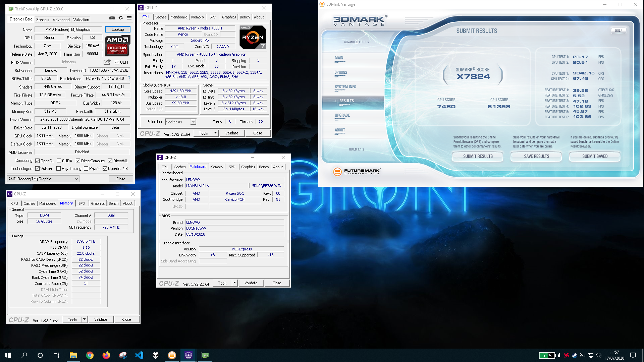Image resolution: width=644 pixels, height=362 pixels.
Task: Open the Snipping Tool taskbar icon
Action: pos(123,355)
